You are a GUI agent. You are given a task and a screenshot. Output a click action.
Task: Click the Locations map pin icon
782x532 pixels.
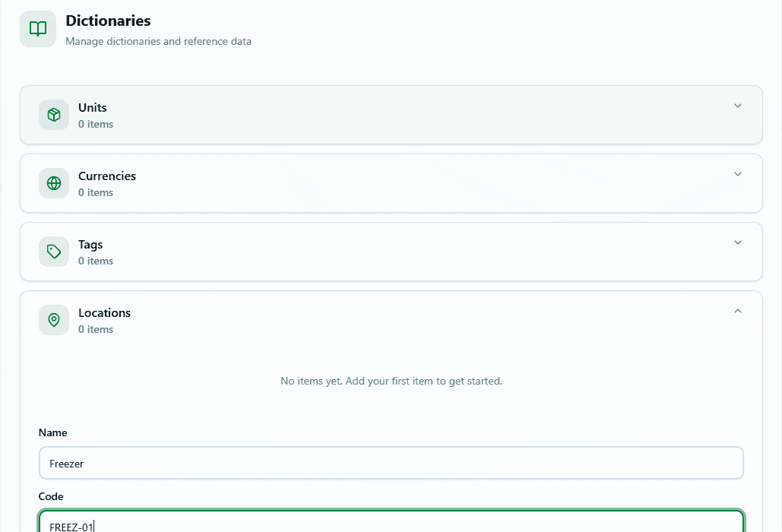click(x=54, y=320)
